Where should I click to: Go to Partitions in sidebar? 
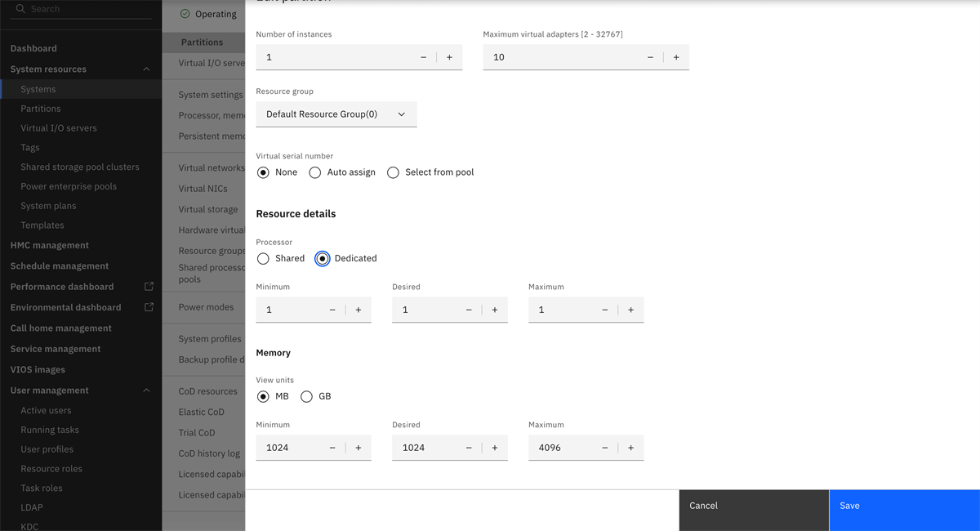click(x=41, y=109)
